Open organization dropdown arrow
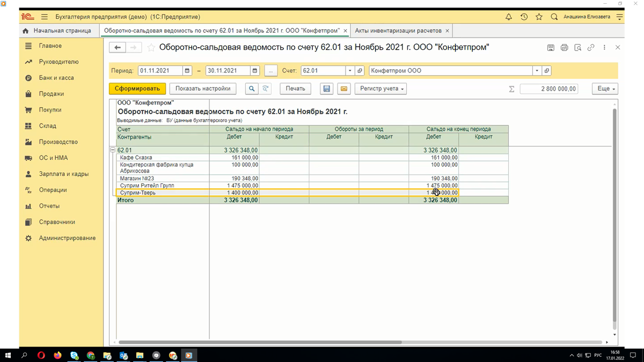The image size is (644, 362). coord(537,71)
